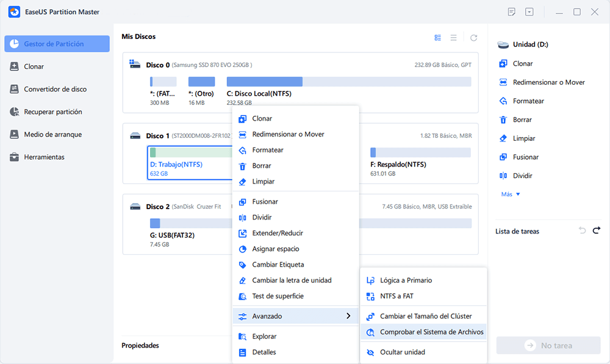
Task: Select D: Trabajo(NTFS) partition
Action: click(x=190, y=163)
